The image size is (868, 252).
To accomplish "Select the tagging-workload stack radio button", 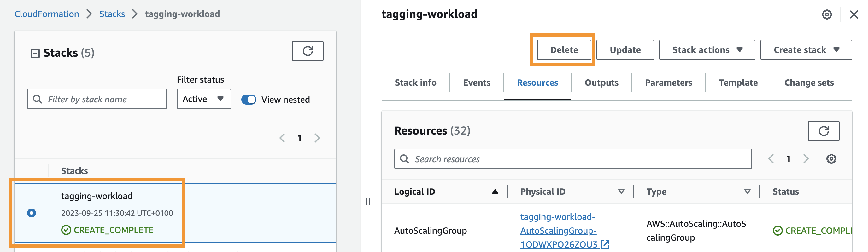I will coord(32,213).
